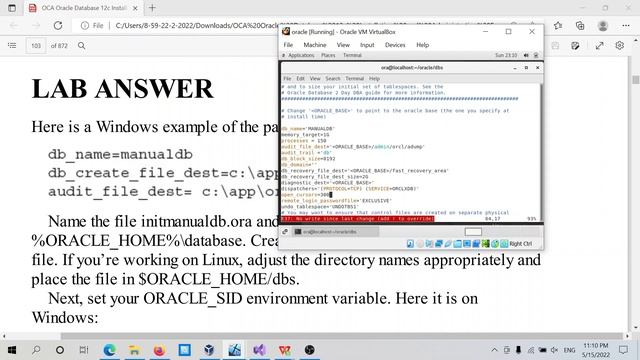Click VirtualBox optical disk status icon

[x=420, y=244]
